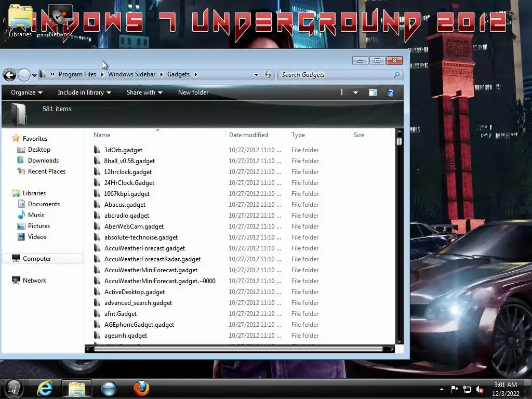Click the search magnifier icon
Image resolution: width=532 pixels, height=399 pixels.
(x=396, y=75)
